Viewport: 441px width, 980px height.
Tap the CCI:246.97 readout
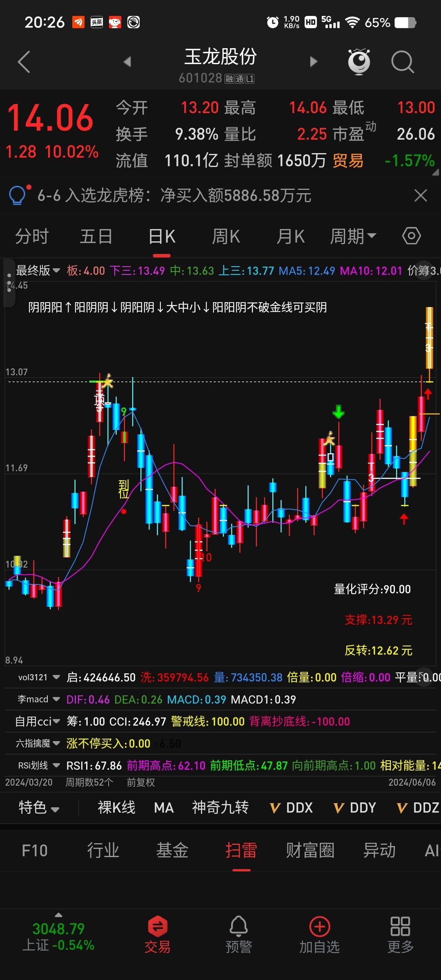[138, 722]
